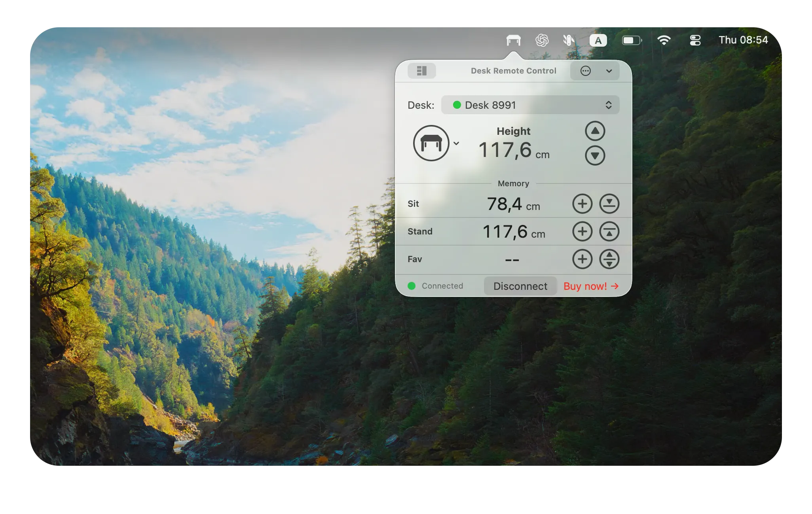Click the desk icon in the menu bar
Viewport: 812px width, 514px height.
tap(513, 40)
